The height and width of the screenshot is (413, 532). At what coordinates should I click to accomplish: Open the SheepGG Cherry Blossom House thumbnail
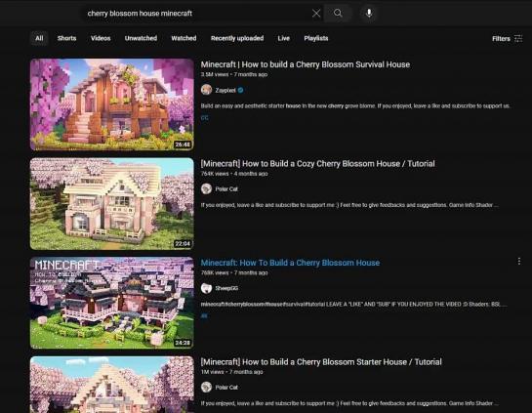click(x=112, y=303)
